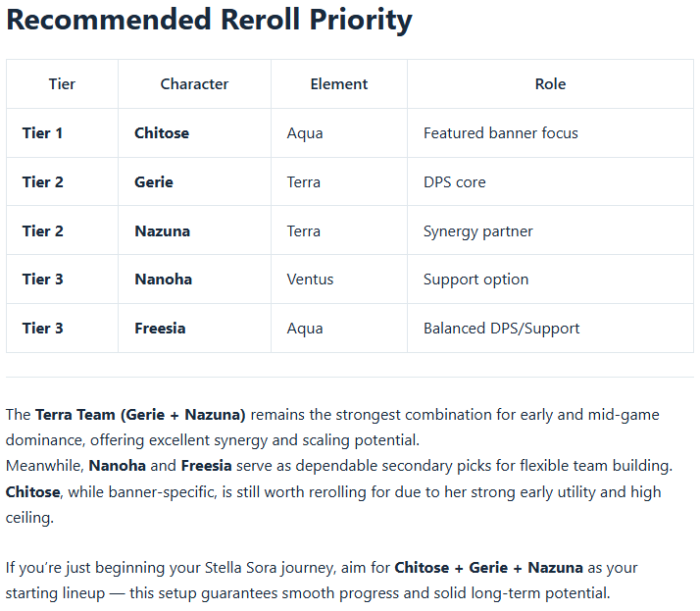Image resolution: width=700 pixels, height=611 pixels.
Task: Click the Ventus element cell
Action: [310, 280]
